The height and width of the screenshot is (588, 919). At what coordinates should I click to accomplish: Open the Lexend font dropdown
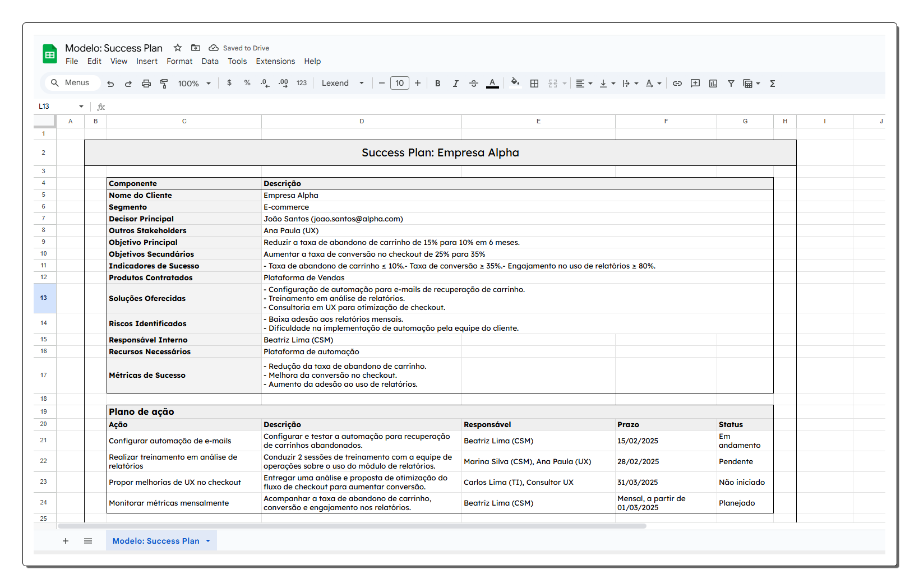coord(343,83)
